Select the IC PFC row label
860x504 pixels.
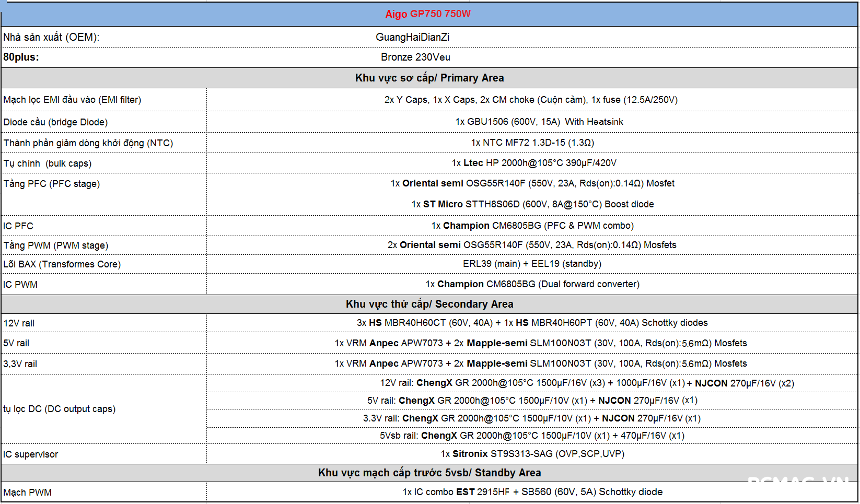[x=18, y=226]
